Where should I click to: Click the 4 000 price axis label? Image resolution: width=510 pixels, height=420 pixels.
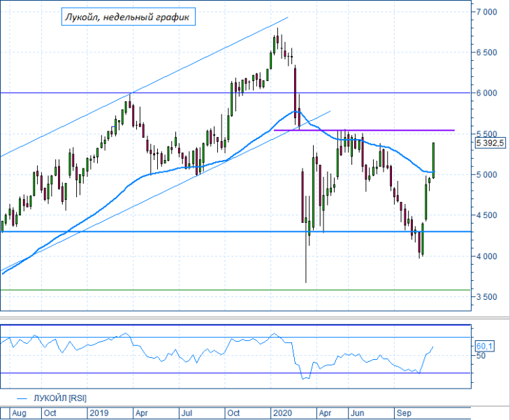click(x=486, y=256)
